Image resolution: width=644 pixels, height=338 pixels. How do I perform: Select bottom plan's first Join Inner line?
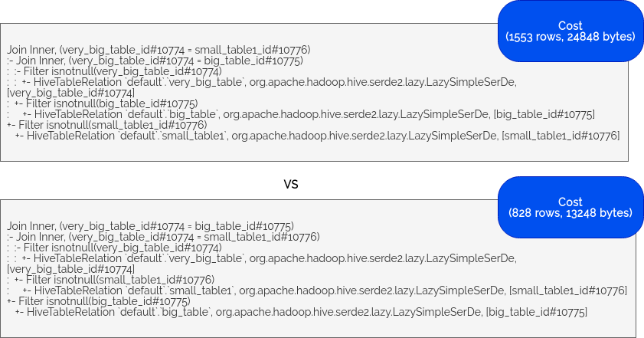click(x=150, y=226)
